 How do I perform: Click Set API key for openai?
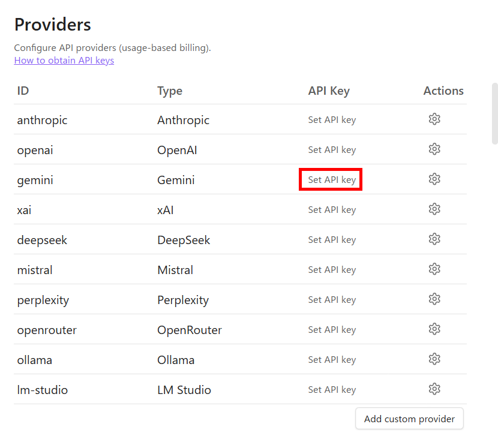[x=332, y=150]
